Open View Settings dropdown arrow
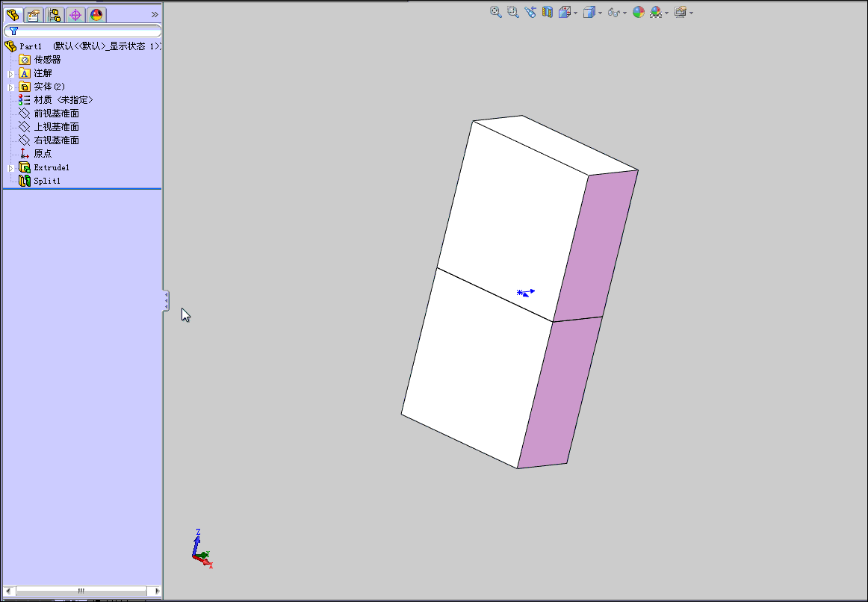The image size is (868, 602). tap(691, 13)
